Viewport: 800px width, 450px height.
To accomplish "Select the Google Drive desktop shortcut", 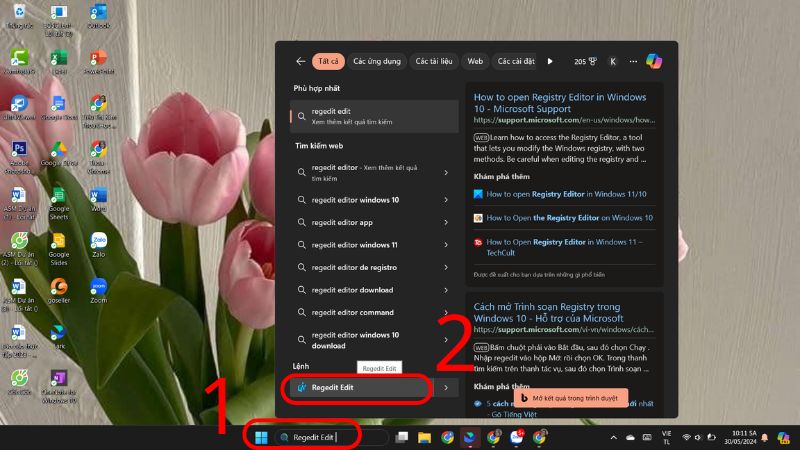I will tap(59, 154).
